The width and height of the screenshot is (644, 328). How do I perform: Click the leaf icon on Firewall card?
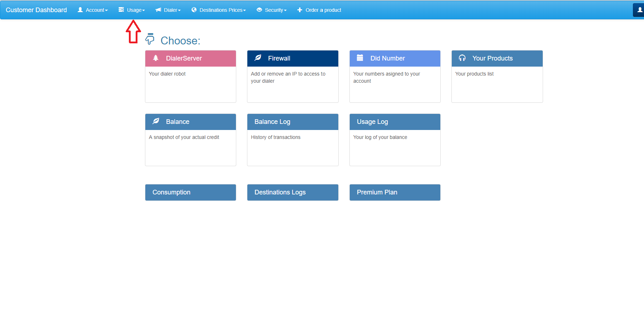click(258, 58)
